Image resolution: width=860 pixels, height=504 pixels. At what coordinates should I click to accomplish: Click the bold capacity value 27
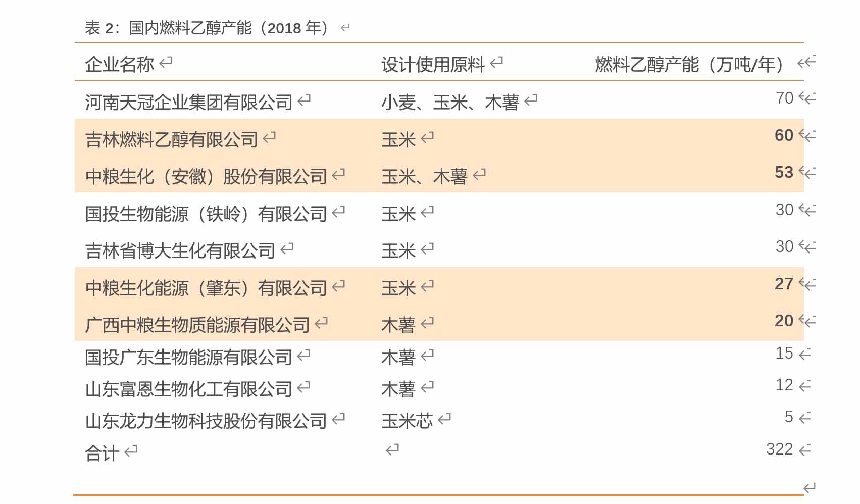[x=784, y=284]
